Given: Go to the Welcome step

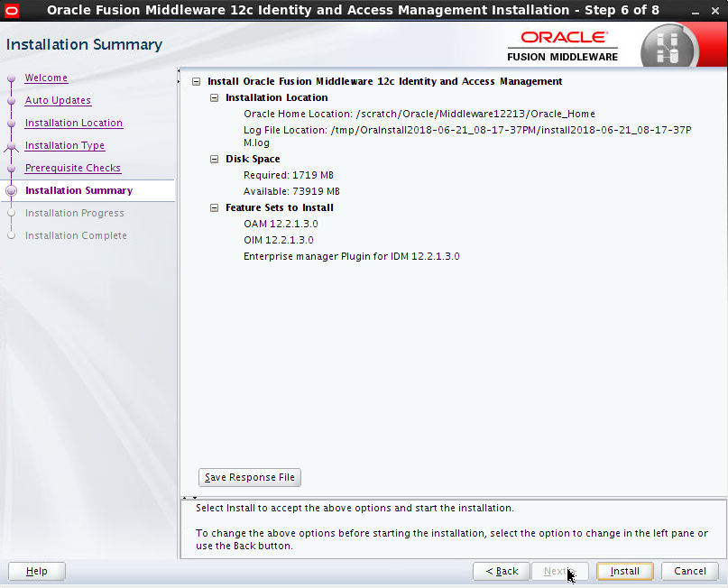Looking at the screenshot, I should [46, 78].
